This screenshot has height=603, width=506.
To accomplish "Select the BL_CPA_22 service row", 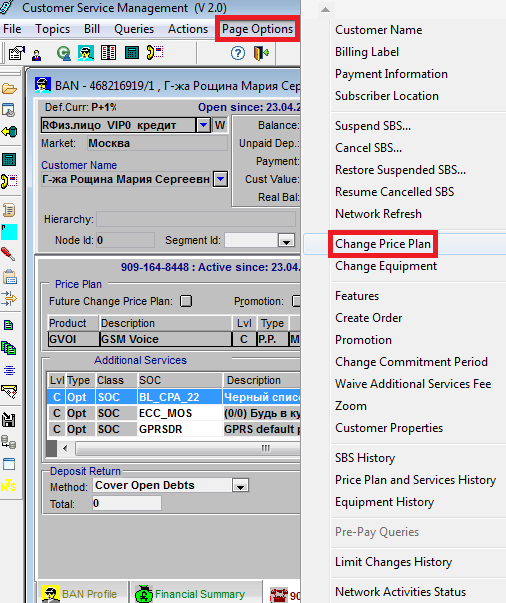I will [173, 397].
